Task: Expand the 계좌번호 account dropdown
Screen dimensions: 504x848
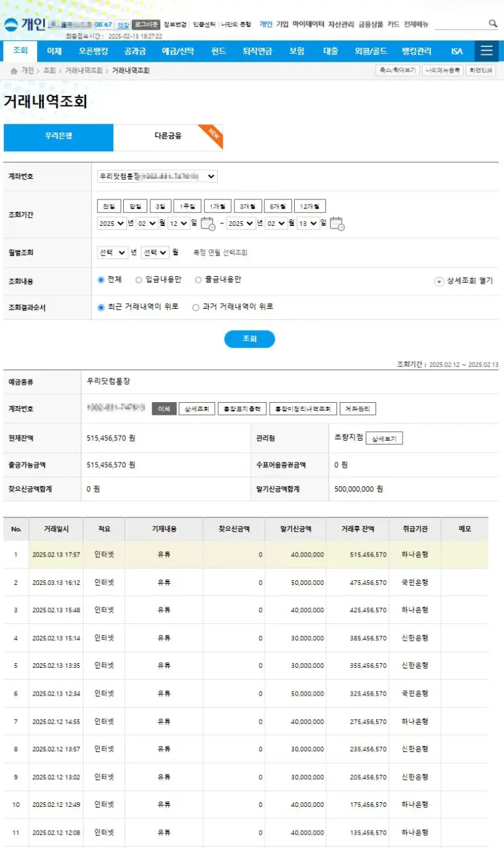Action: [157, 176]
